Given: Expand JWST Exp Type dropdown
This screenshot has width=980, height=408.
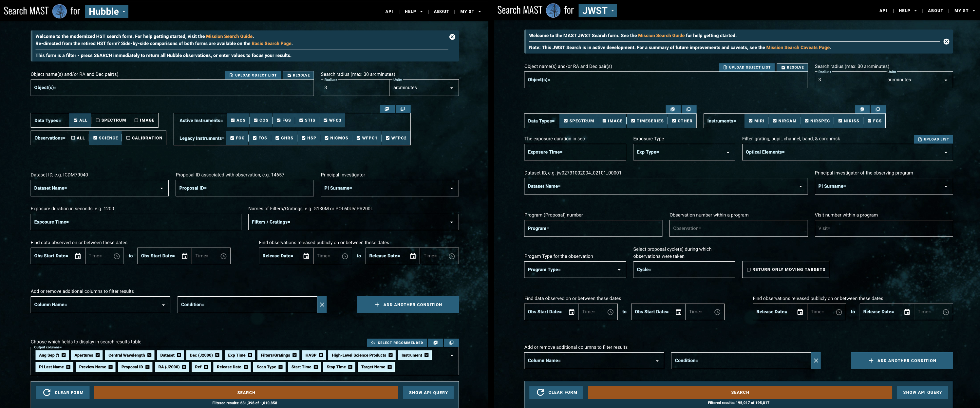Looking at the screenshot, I should [728, 152].
